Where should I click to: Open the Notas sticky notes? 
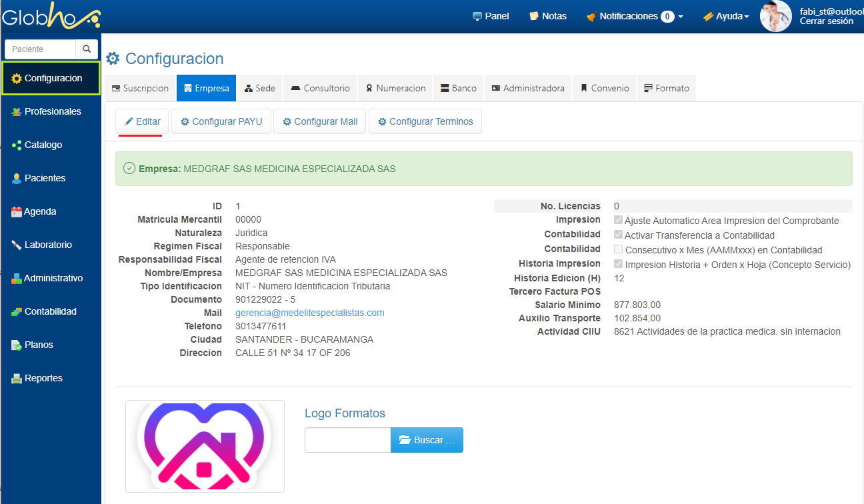click(x=547, y=16)
